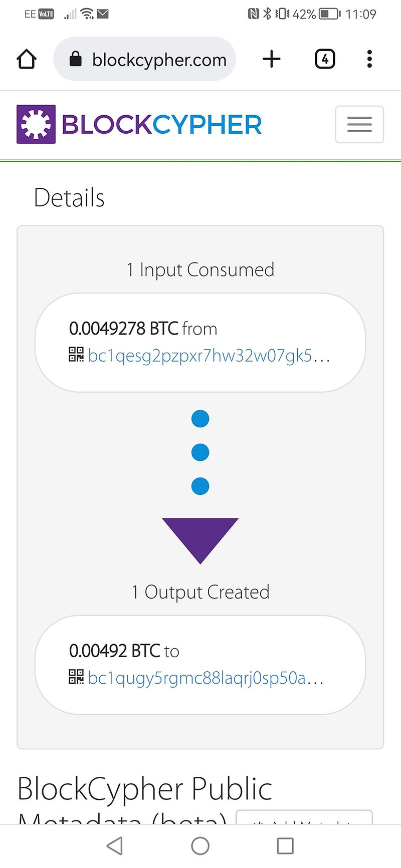Open the tab switcher showing 4 tabs
401x868 pixels.
[x=324, y=59]
